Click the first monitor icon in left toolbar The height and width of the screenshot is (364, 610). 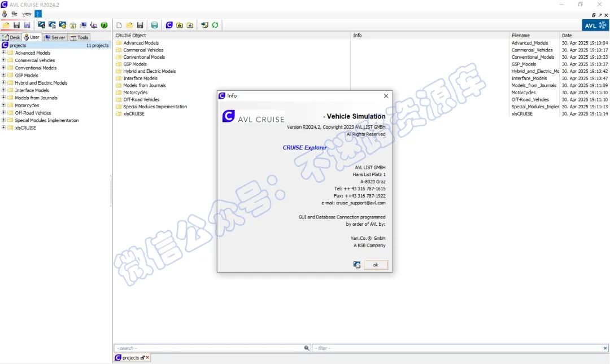coord(41,25)
